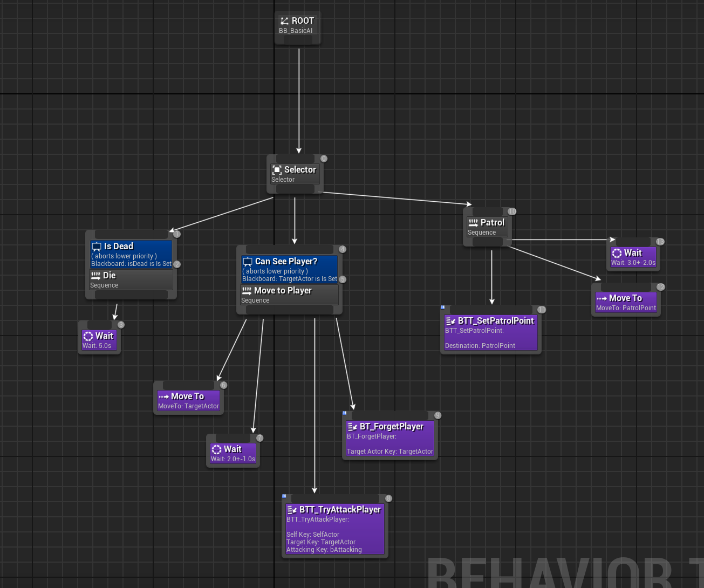
Task: Click the task icon on BTT_SetPatrolPoint node
Action: pyautogui.click(x=450, y=321)
